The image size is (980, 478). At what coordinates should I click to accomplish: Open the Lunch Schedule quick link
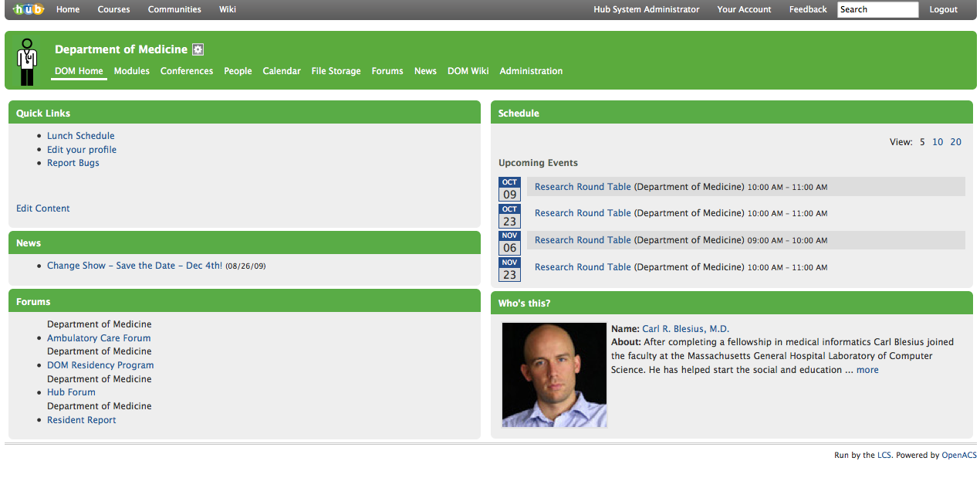click(80, 136)
